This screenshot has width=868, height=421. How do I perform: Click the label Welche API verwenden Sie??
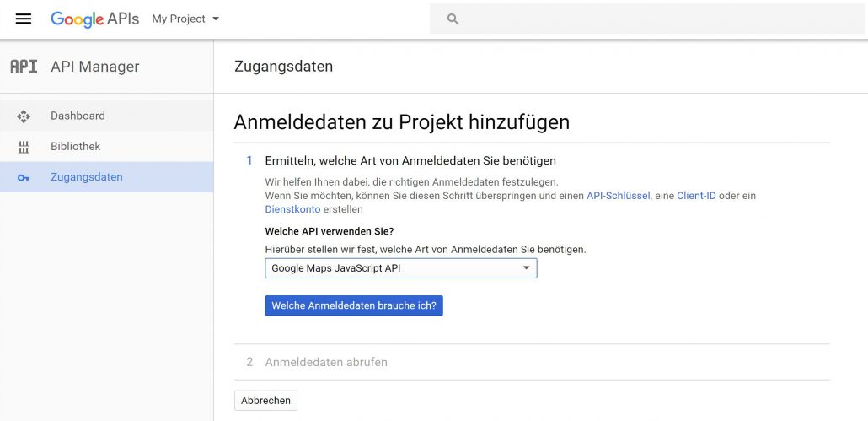[x=330, y=231]
